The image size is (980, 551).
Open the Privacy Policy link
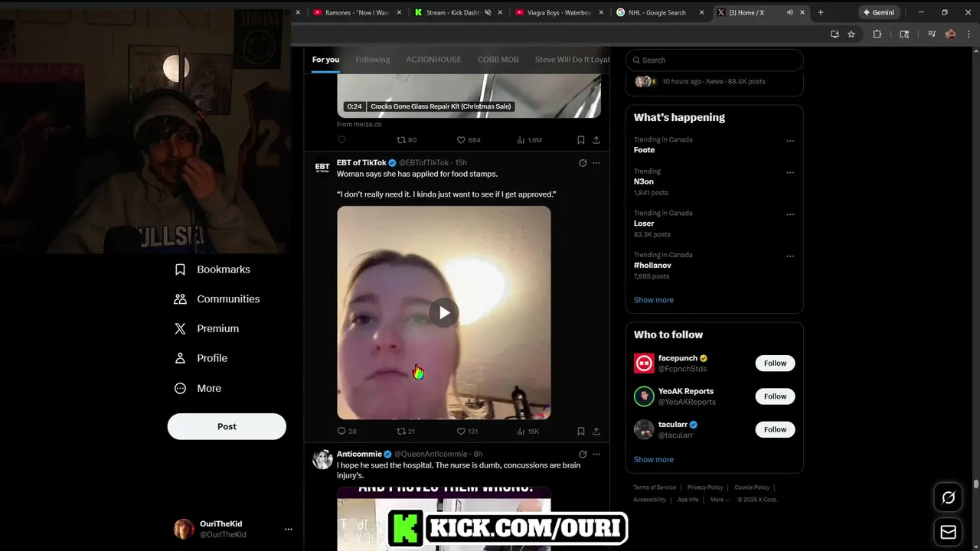pyautogui.click(x=705, y=487)
